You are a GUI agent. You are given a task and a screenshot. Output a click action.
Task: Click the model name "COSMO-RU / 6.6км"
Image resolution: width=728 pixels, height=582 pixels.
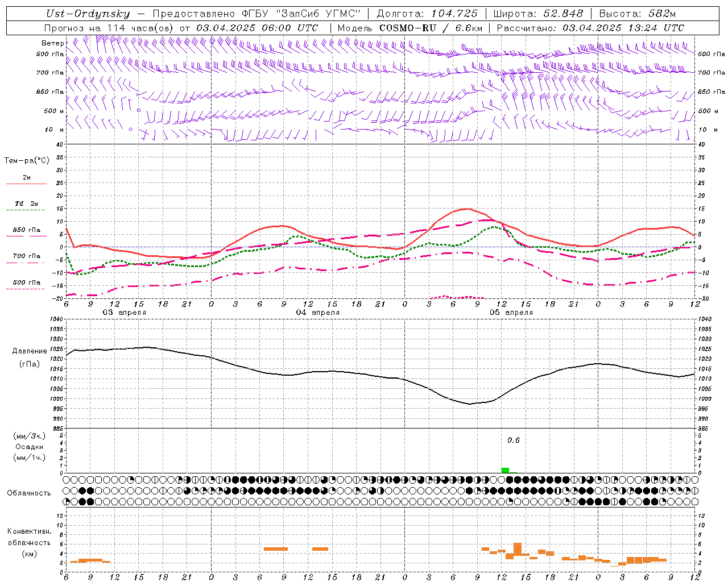point(431,28)
